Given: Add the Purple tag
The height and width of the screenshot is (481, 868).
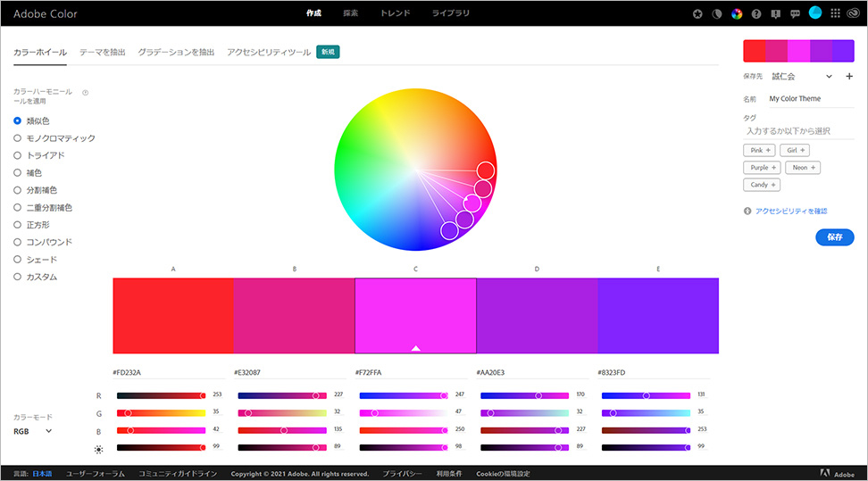Looking at the screenshot, I should pyautogui.click(x=763, y=167).
